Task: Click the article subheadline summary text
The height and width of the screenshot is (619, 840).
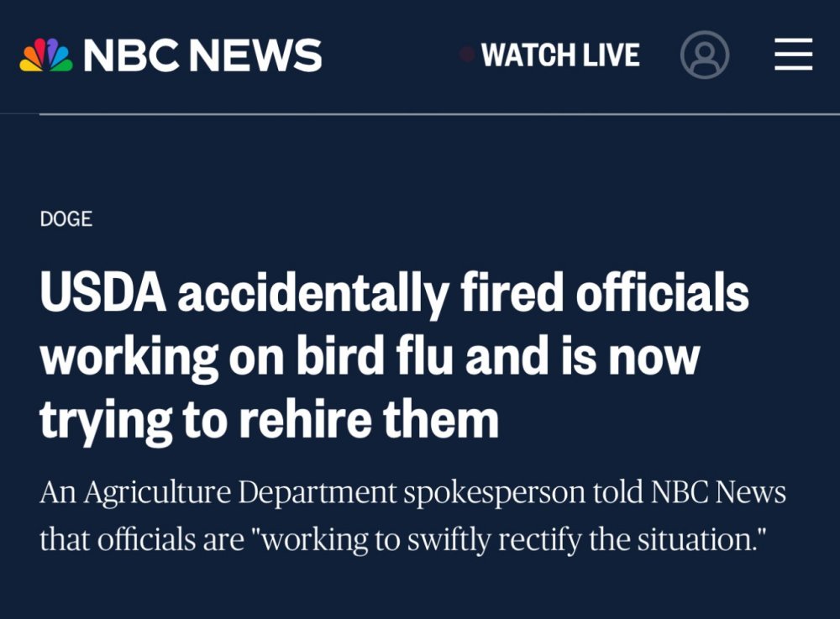Action: (412, 516)
